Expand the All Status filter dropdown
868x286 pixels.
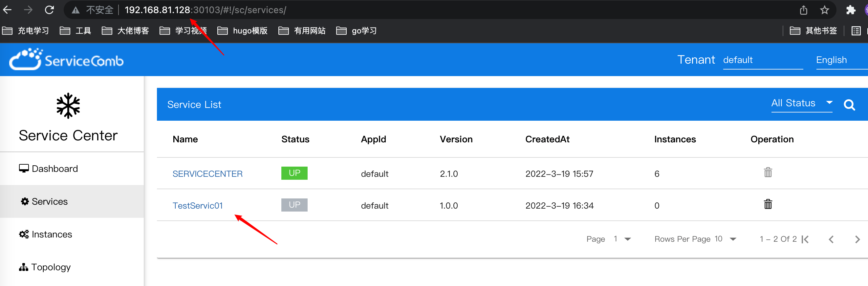[x=802, y=103]
